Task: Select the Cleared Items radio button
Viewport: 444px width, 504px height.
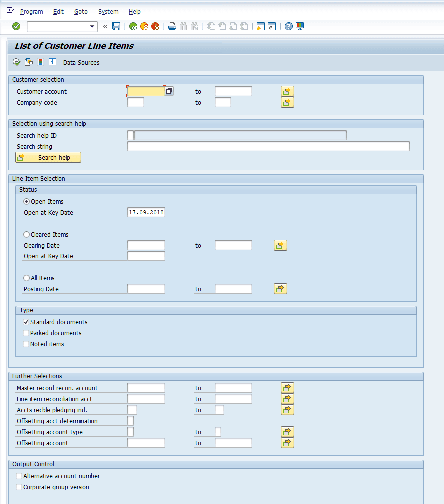Action: click(26, 235)
